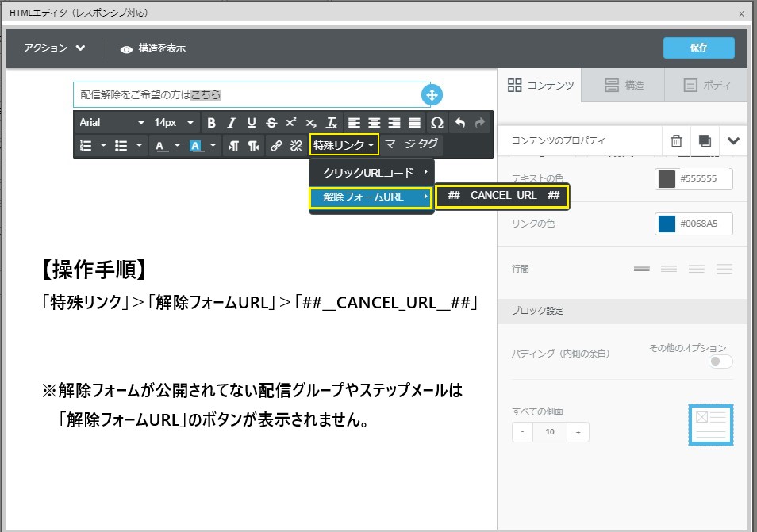Click the 配信解除 text block
The image size is (757, 532).
pos(251,95)
